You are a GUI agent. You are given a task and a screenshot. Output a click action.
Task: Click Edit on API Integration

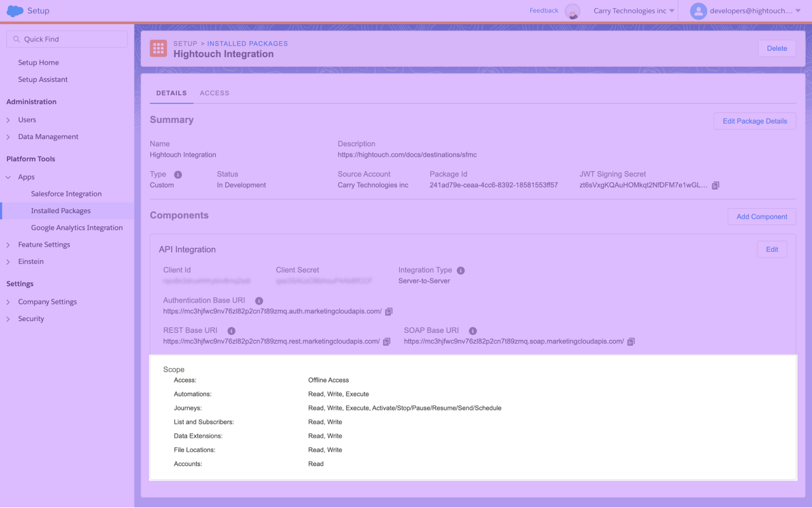point(772,249)
